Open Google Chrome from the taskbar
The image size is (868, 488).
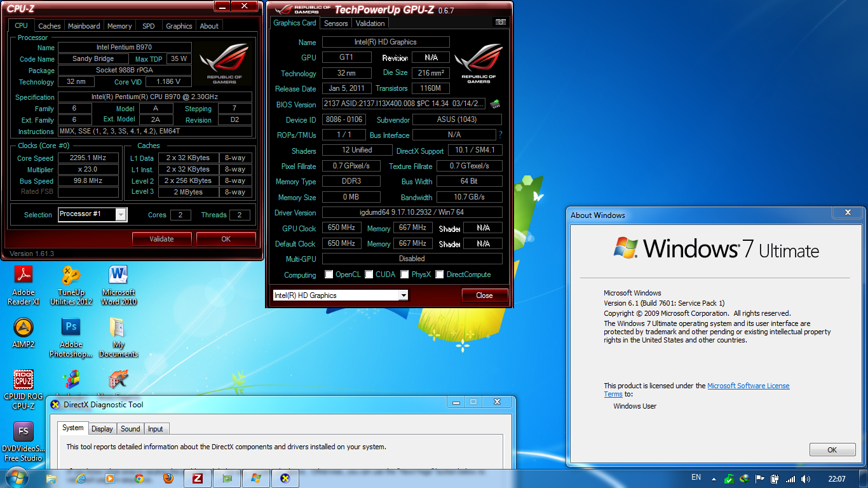click(x=139, y=478)
